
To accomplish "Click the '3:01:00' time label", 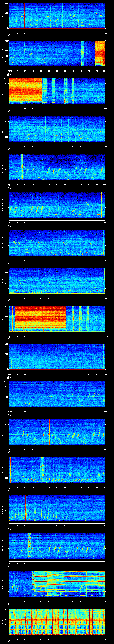I will (x=9, y=412).
